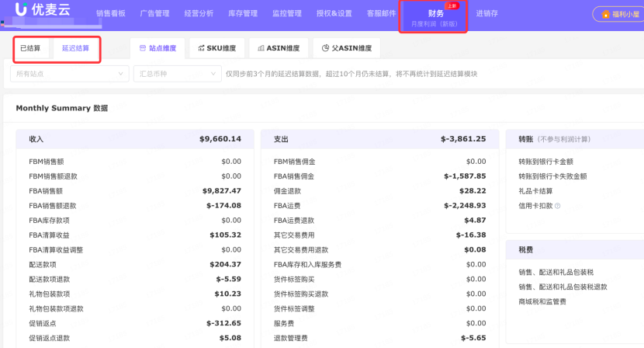Click the FBA销售佣金 value $-1,587.85
The height and width of the screenshot is (348, 644).
coord(465,176)
